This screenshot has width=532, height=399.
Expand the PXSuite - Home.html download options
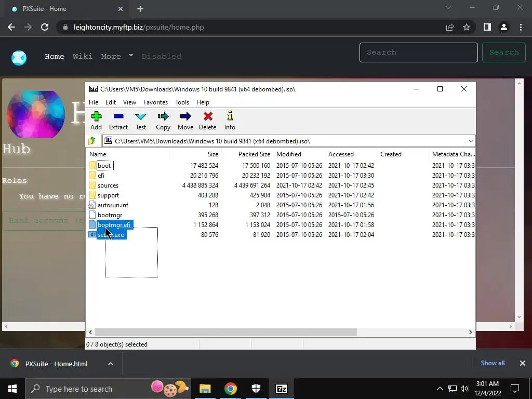click(111, 364)
